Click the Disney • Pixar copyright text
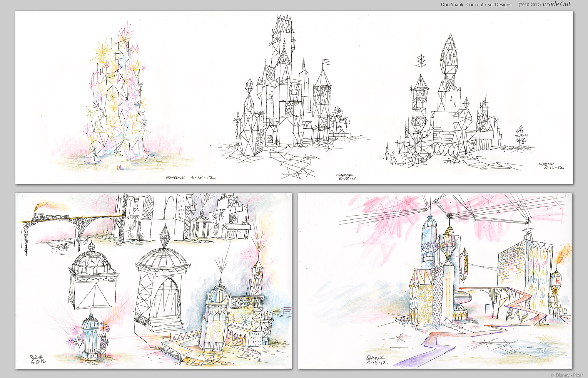 click(567, 375)
